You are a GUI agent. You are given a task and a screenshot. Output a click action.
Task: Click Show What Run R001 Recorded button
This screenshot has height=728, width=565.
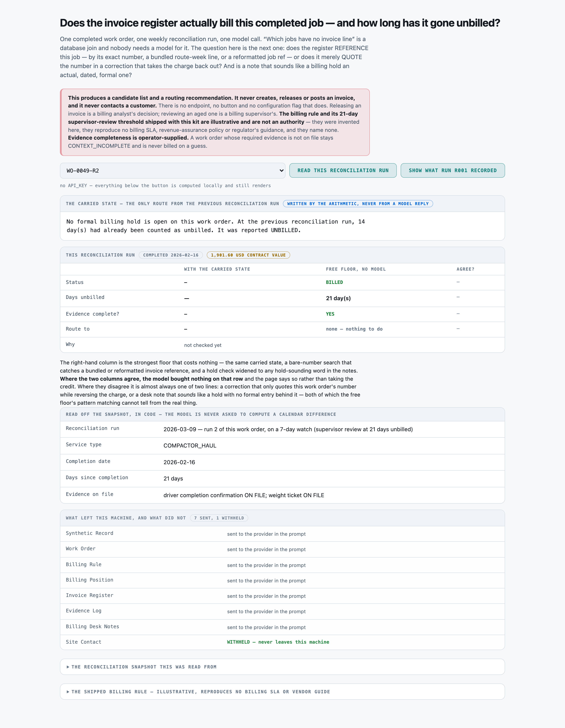pos(452,170)
